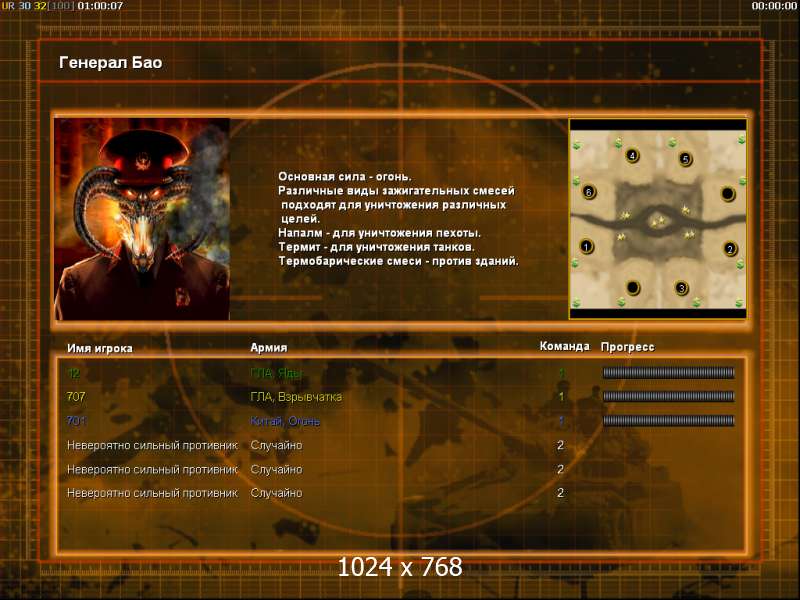Click the "00:00:00" timer at top right
This screenshot has height=600, width=800.
pos(774,6)
